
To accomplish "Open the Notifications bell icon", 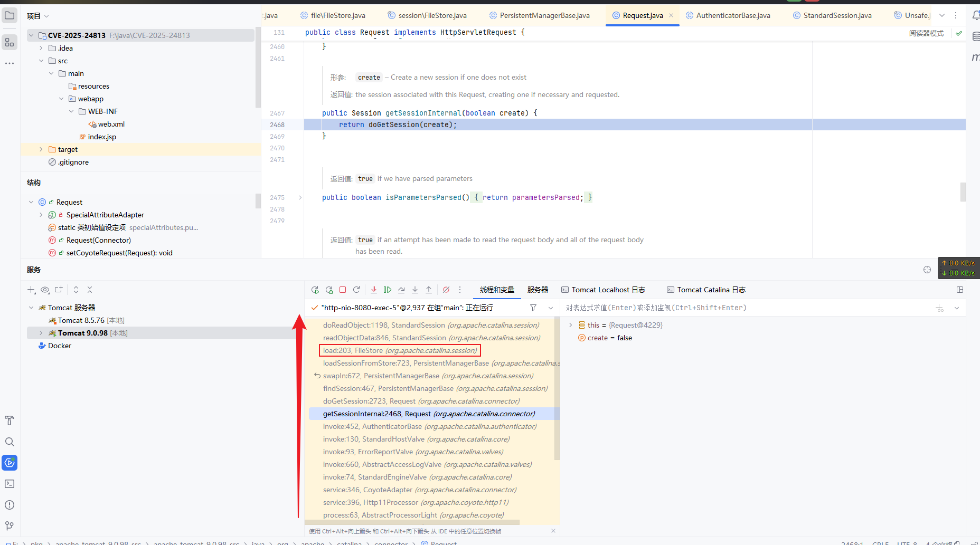I will point(976,15).
